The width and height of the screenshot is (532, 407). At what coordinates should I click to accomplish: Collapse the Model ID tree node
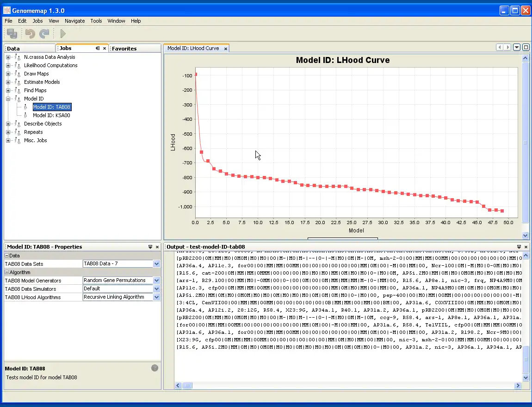(8, 99)
